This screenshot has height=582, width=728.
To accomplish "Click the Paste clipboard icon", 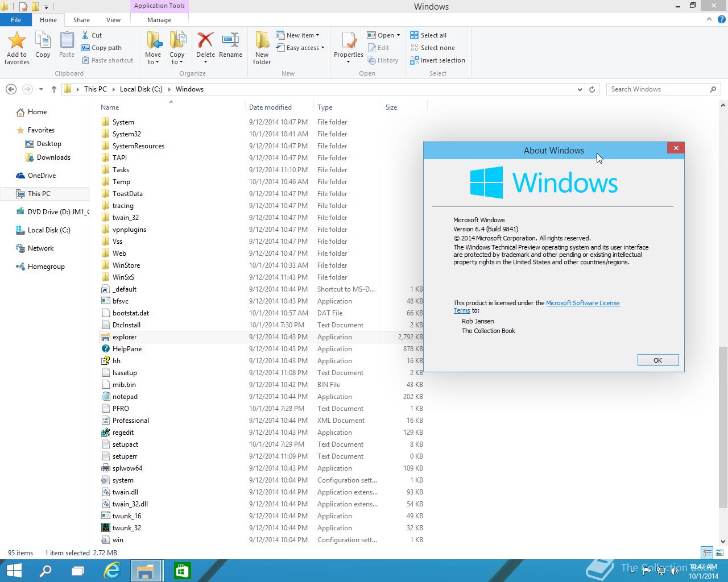I will 67,40.
